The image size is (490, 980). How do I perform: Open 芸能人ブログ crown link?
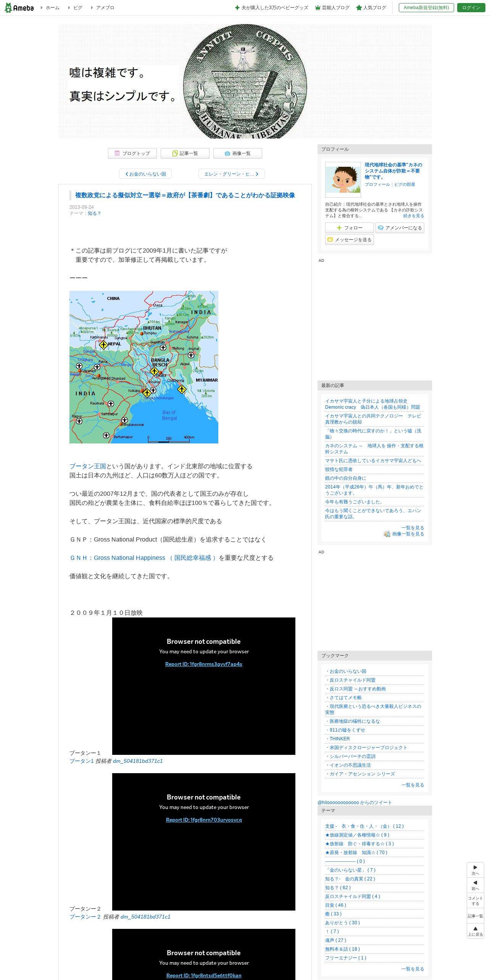click(332, 8)
